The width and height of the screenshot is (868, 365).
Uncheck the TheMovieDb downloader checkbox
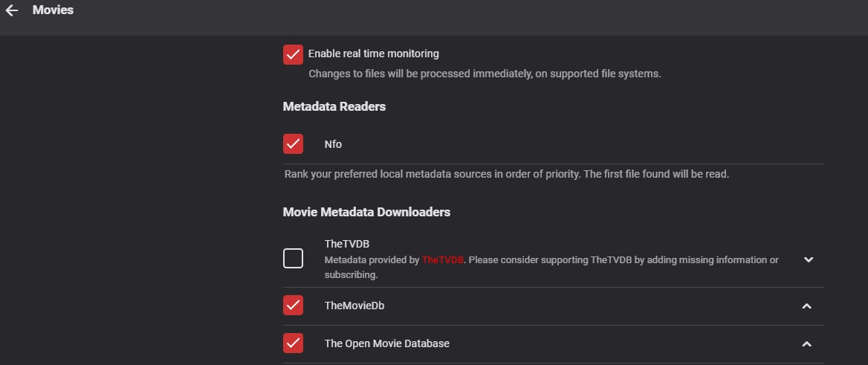(293, 306)
